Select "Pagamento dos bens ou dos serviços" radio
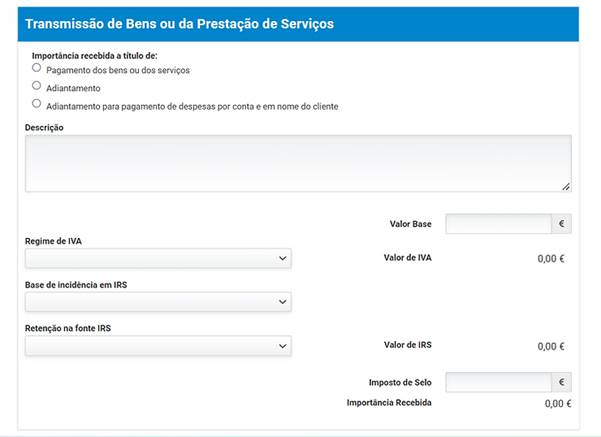This screenshot has height=437, width=601. 37,69
